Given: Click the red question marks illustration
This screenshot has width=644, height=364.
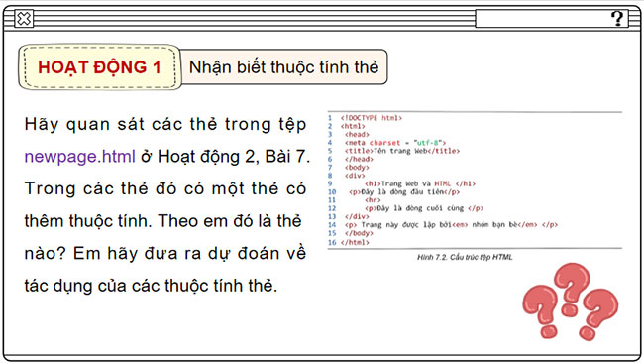Looking at the screenshot, I should click(x=570, y=302).
